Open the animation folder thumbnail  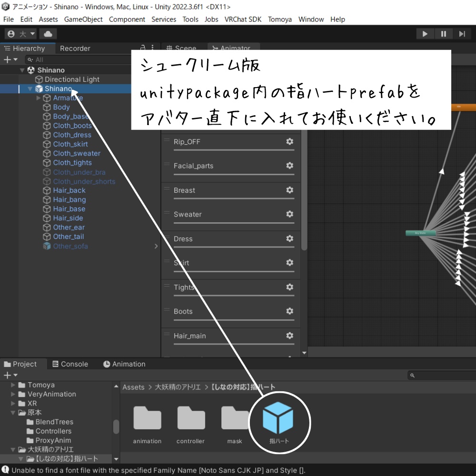click(147, 418)
